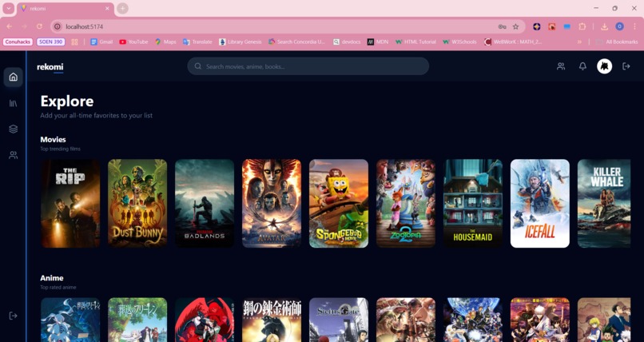Screen dimensions: 644x342
Task: Open the library books icon in sidebar
Action: point(13,103)
